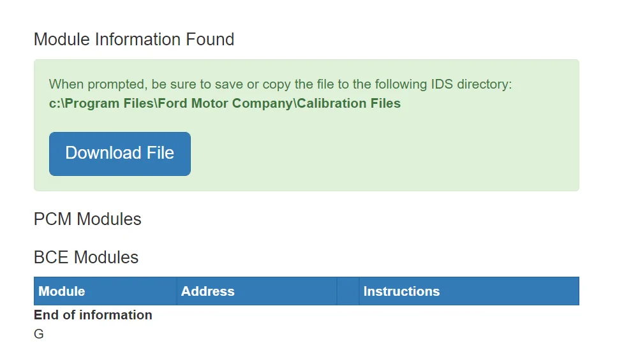The image size is (617, 364).
Task: Click the Module Information Found heading
Action: point(134,40)
